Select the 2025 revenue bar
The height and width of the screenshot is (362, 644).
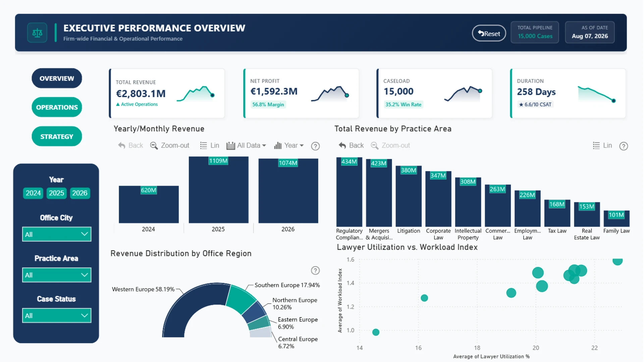tap(218, 190)
